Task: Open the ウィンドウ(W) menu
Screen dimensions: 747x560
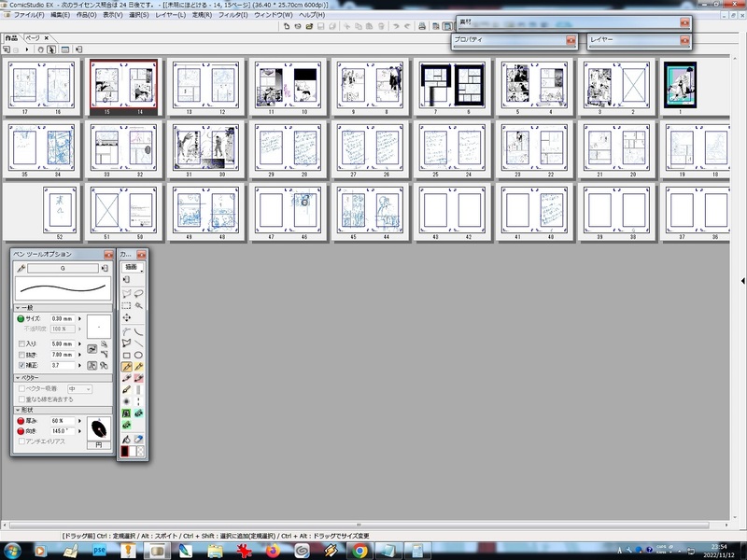Action: coord(273,15)
